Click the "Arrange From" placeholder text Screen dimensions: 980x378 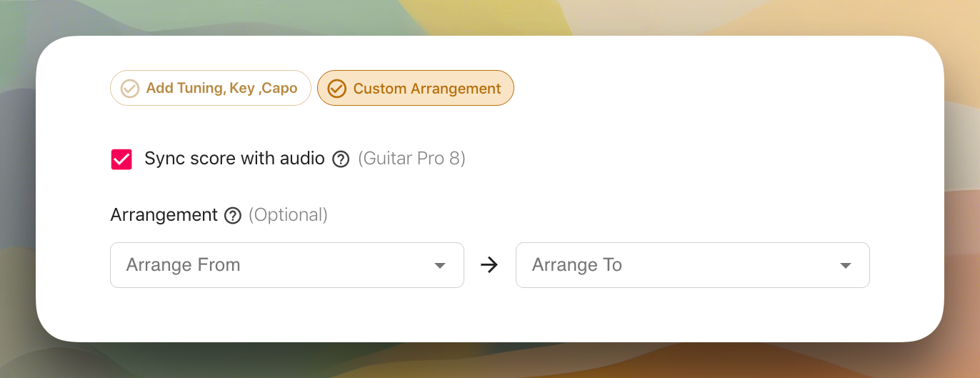pos(183,265)
